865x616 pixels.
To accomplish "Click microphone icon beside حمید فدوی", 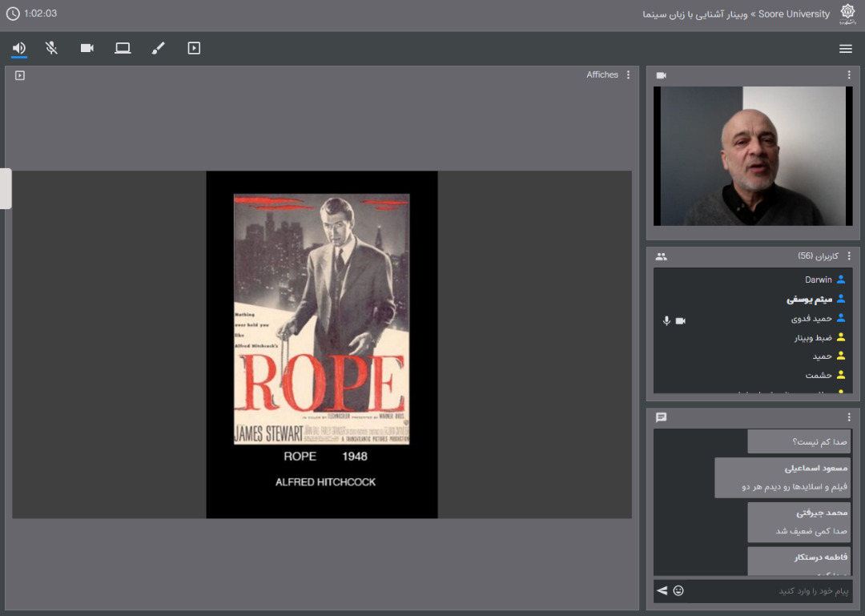I will click(666, 320).
